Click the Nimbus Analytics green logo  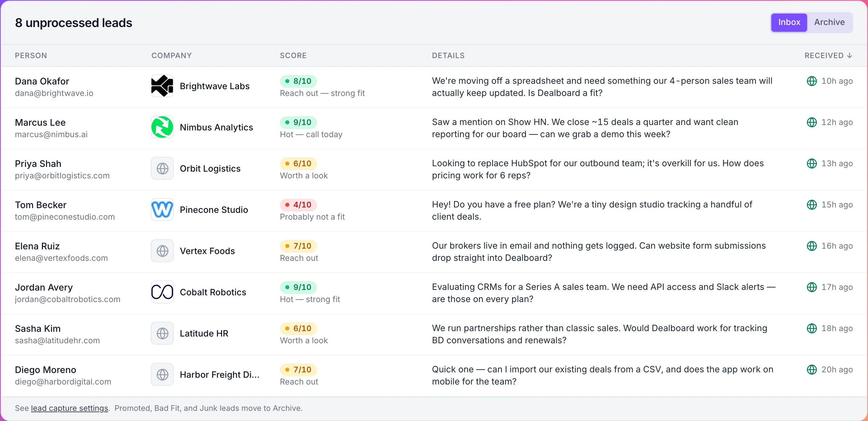(x=162, y=127)
